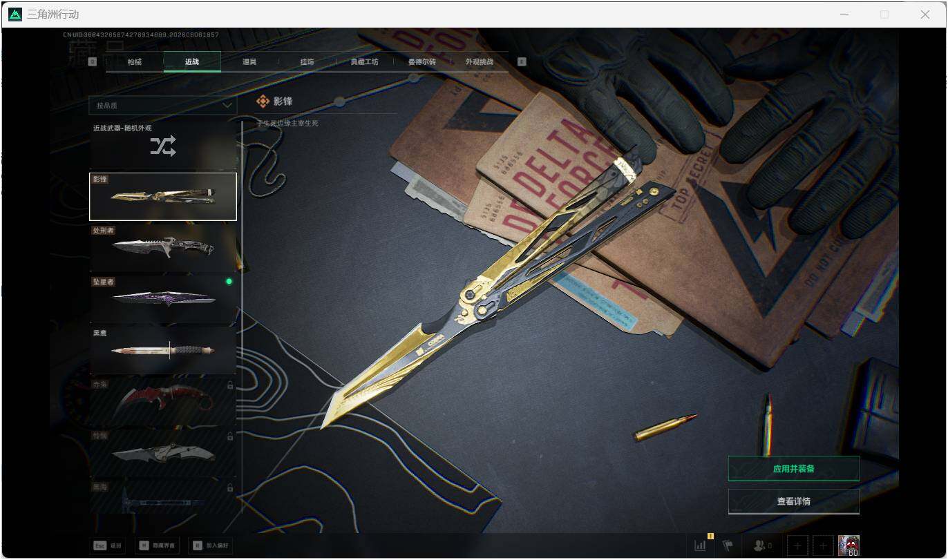
Task: Open the 曼德尔砖 tab
Action: click(x=421, y=61)
